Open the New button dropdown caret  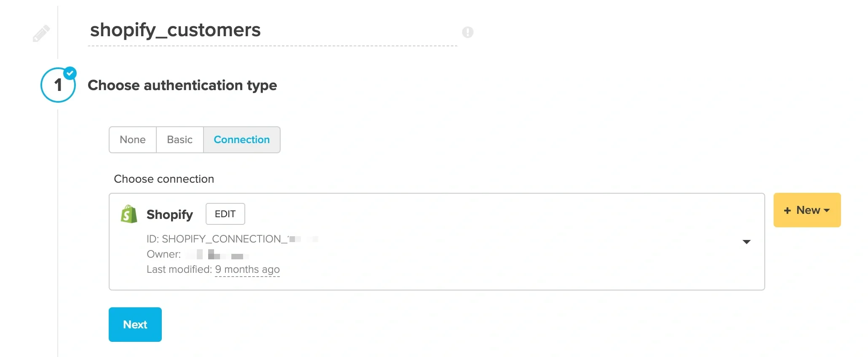(x=827, y=210)
